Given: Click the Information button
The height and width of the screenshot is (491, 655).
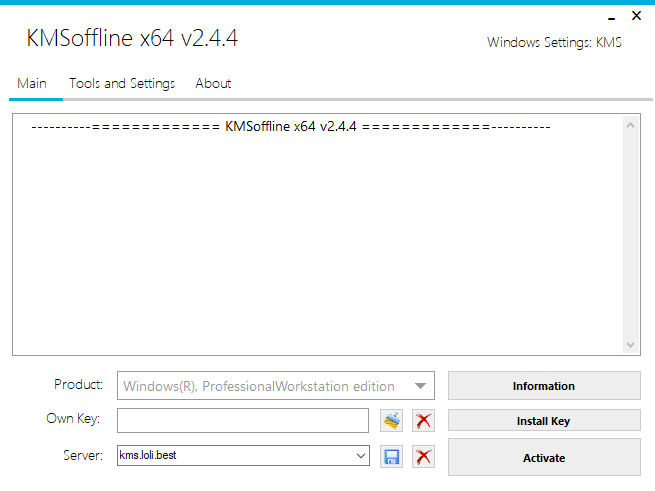Looking at the screenshot, I should (544, 386).
